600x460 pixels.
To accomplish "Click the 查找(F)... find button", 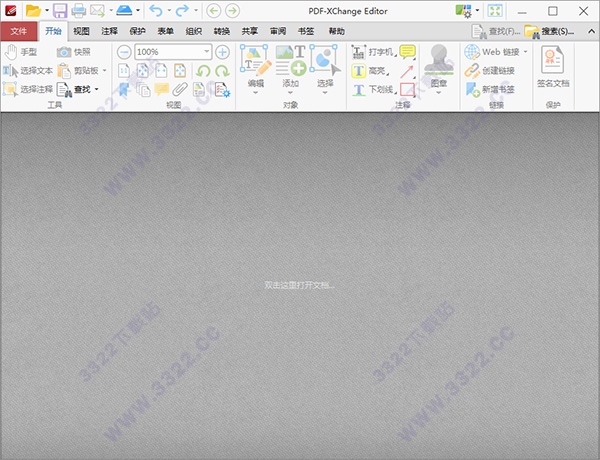I will (496, 31).
